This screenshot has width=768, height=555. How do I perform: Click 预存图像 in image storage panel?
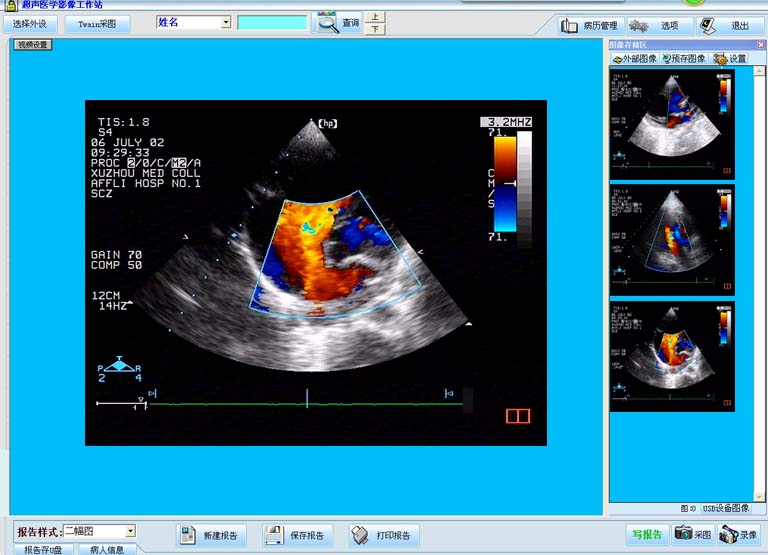tap(684, 59)
